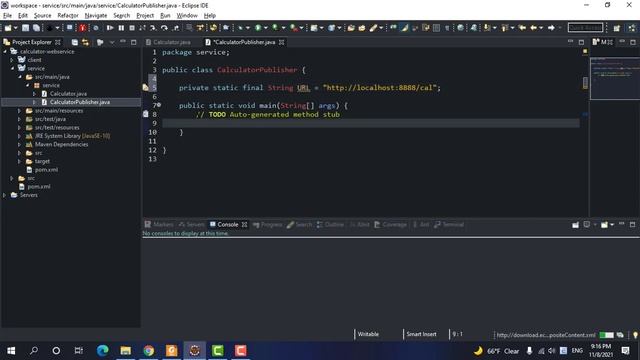Expand the client module node

click(x=12, y=60)
